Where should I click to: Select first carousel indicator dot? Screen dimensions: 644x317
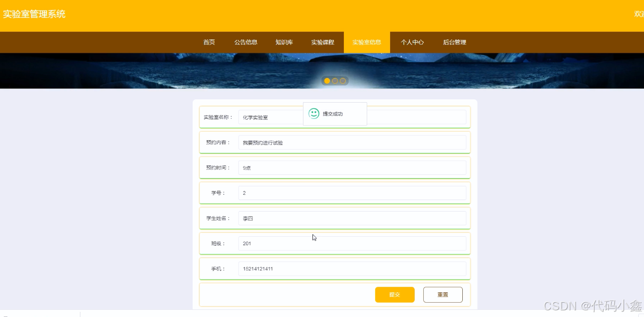coord(327,81)
